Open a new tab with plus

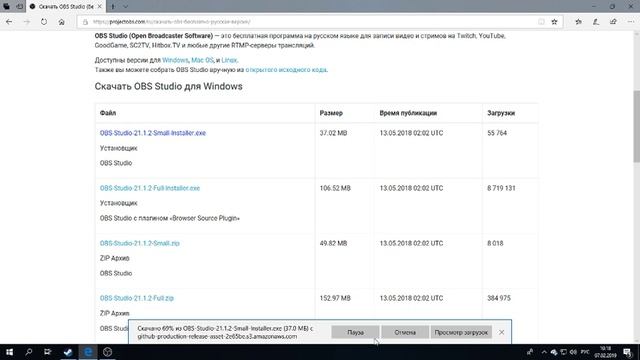[113, 7]
